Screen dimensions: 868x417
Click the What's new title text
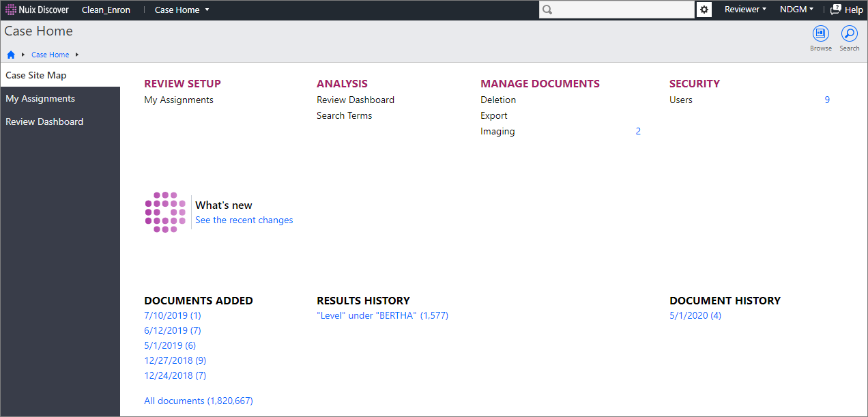click(224, 205)
